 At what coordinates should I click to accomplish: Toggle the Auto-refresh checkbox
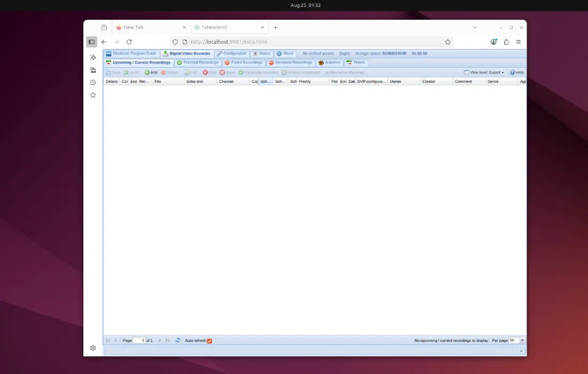[x=210, y=341]
